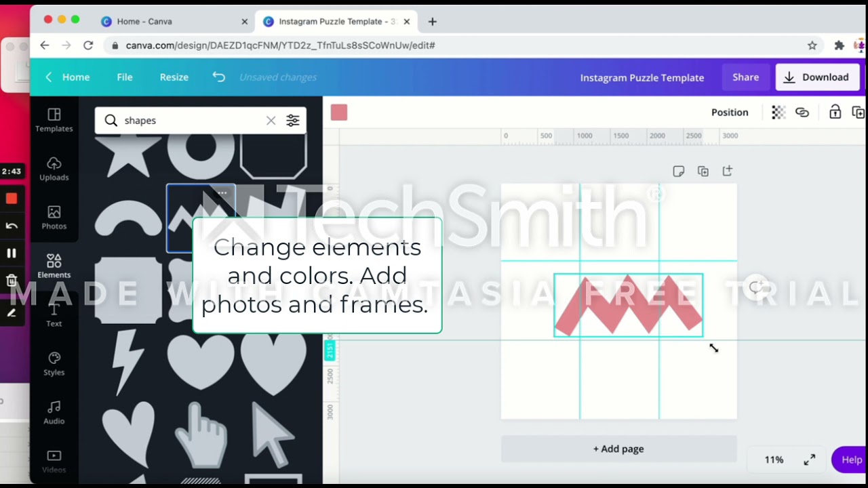Pause the Camtasia recording

point(12,253)
